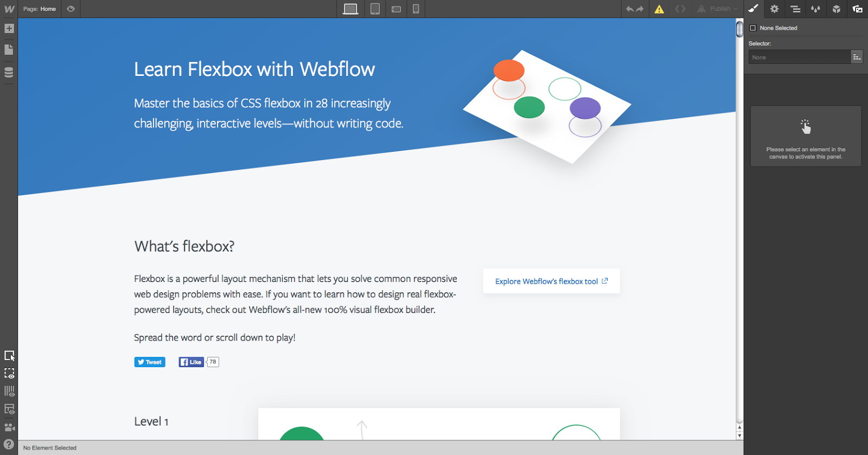
Task: Click the canvas vertical scrollbar thumb
Action: pyautogui.click(x=739, y=28)
